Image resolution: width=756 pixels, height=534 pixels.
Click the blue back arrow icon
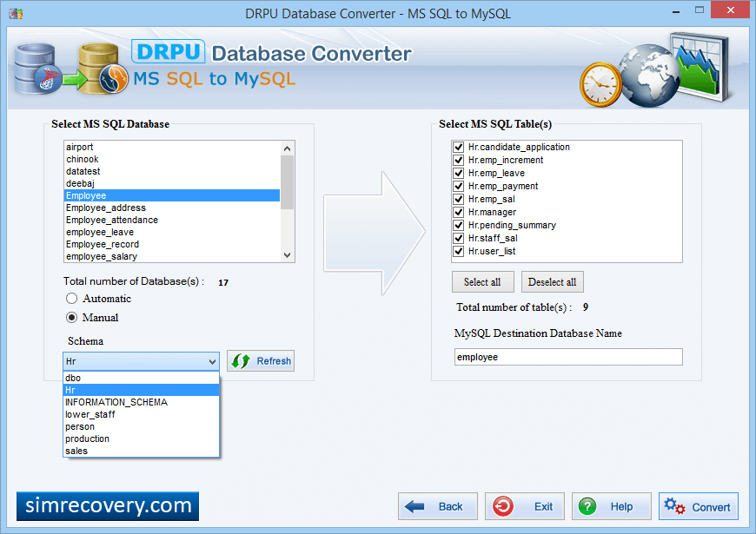pos(414,506)
